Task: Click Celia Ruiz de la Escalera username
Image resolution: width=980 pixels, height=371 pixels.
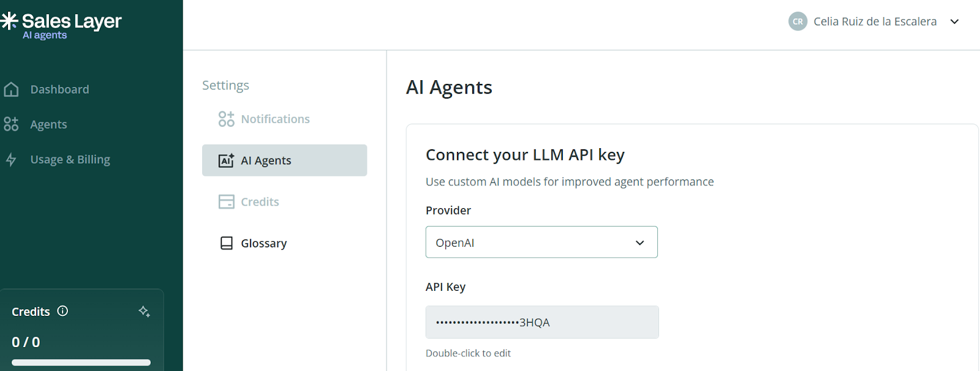Action: [875, 21]
